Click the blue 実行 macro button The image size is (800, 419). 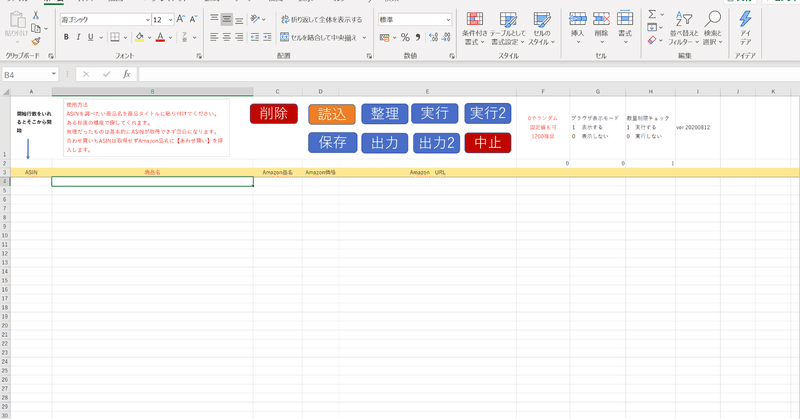click(x=435, y=113)
